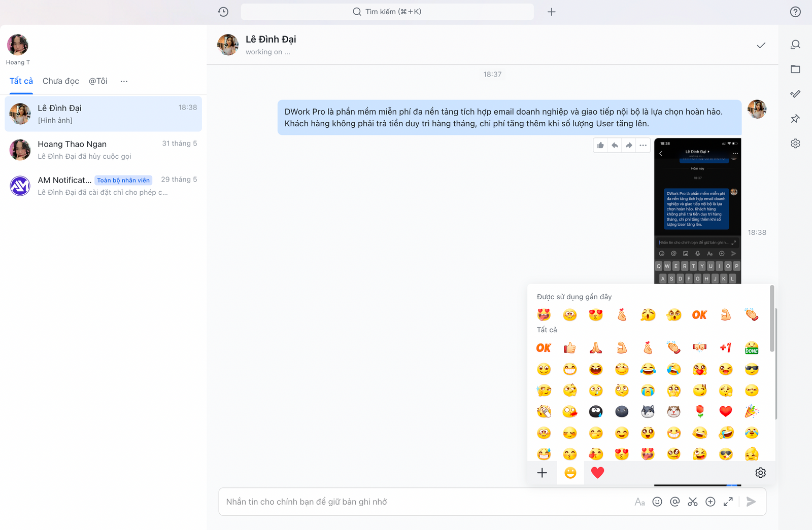Open the pinned messages pin icon

[795, 119]
